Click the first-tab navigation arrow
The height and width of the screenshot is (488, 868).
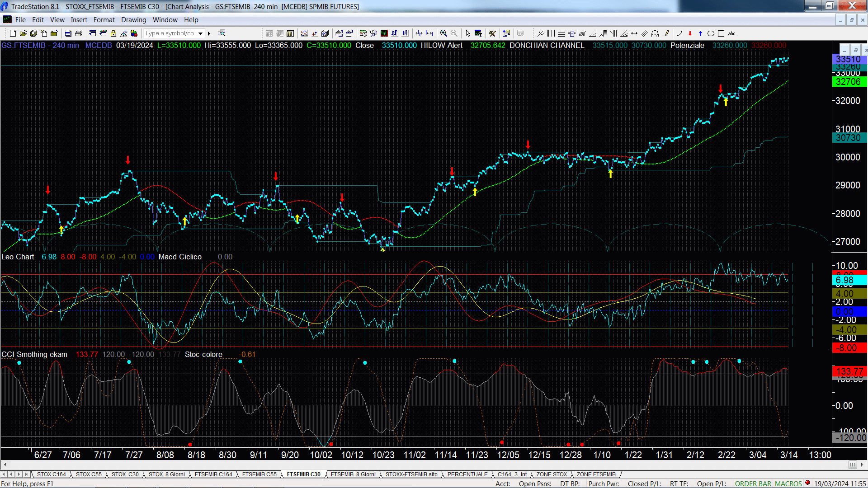point(4,474)
